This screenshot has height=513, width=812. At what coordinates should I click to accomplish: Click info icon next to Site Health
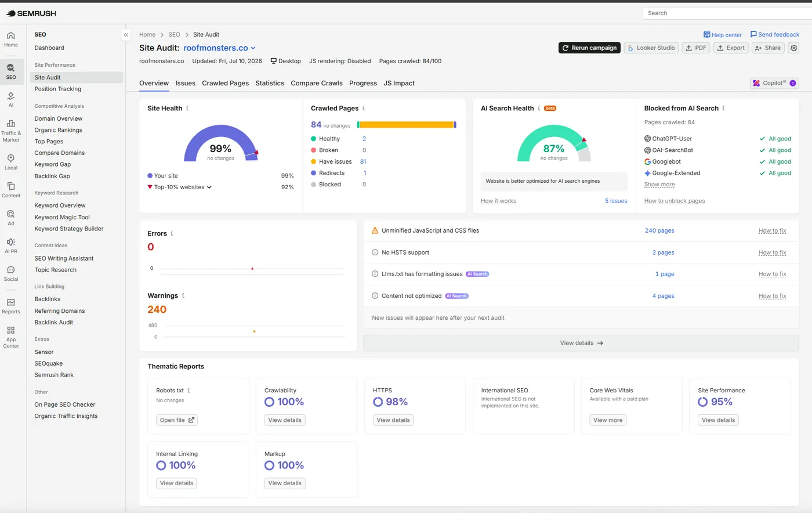coord(187,108)
